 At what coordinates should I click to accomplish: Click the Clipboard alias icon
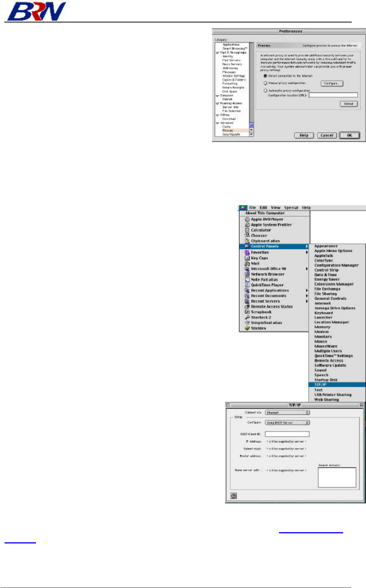tap(247, 241)
